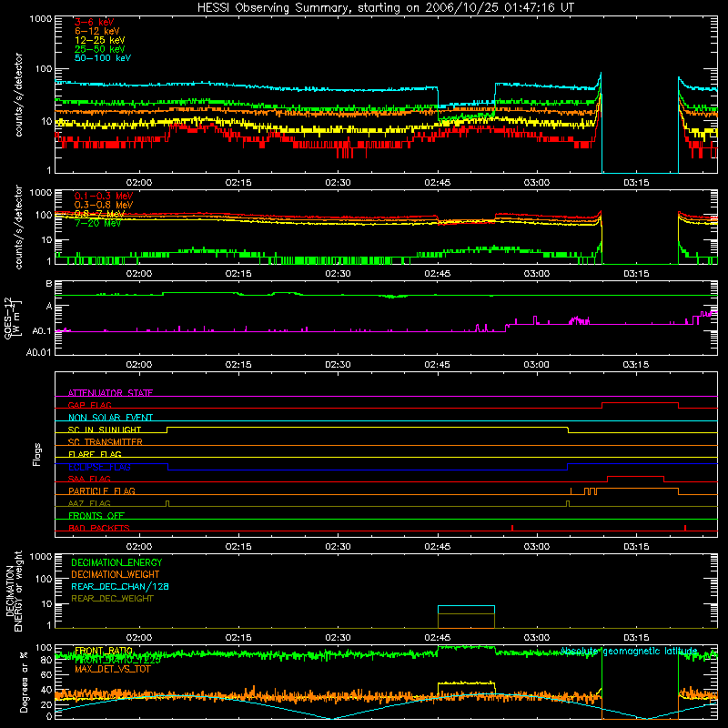Click the BAD_PACKETS label

click(x=99, y=528)
